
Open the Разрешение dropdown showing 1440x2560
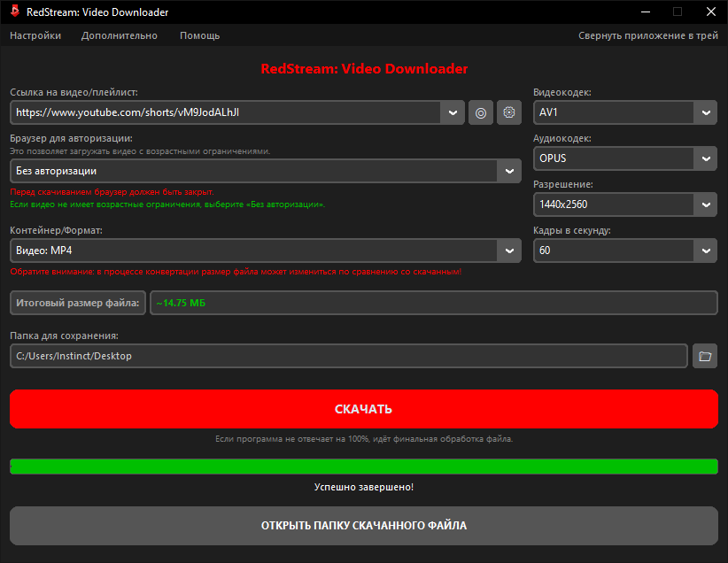625,204
